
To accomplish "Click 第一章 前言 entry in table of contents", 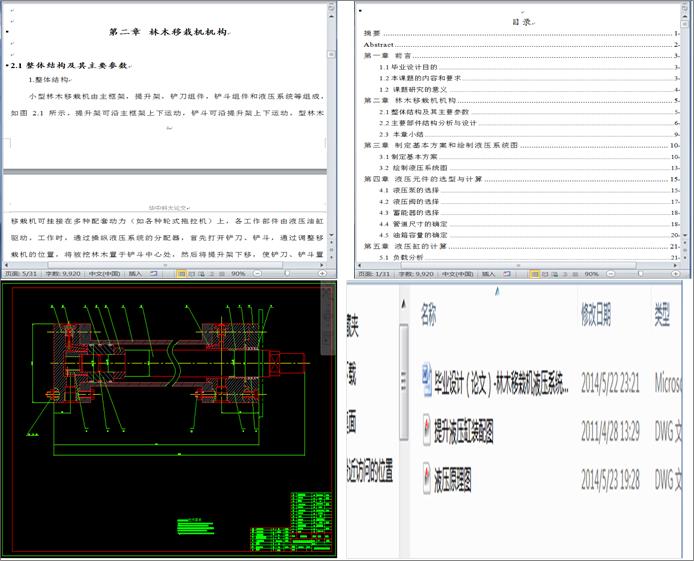I will [521, 56].
